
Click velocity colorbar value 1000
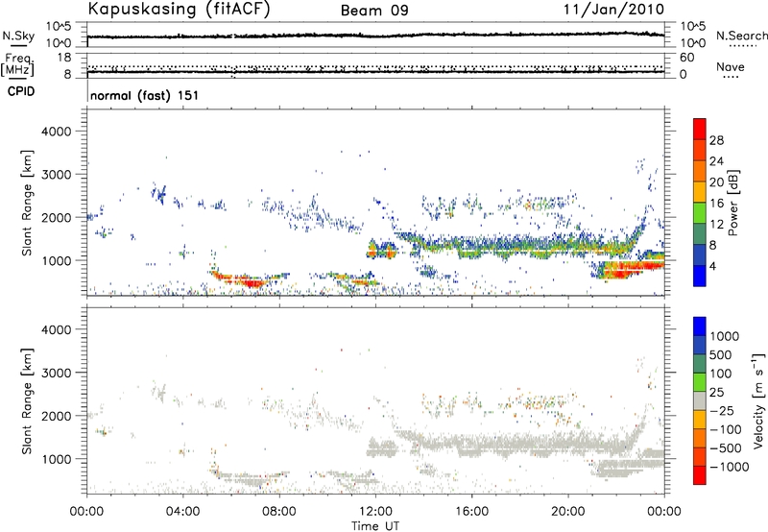725,336
